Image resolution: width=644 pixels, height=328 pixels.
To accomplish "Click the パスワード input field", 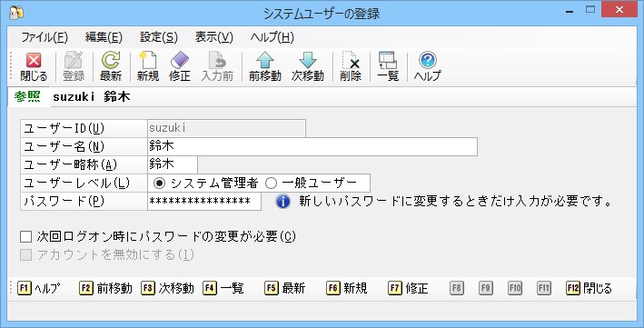I will coord(204,202).
